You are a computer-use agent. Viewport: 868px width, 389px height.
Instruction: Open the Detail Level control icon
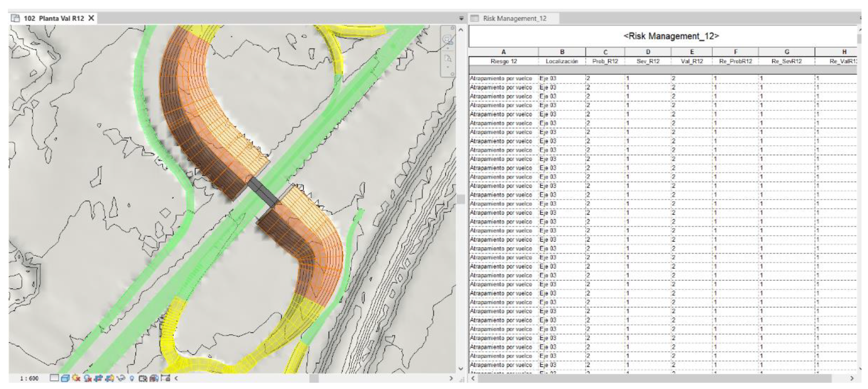(x=54, y=378)
